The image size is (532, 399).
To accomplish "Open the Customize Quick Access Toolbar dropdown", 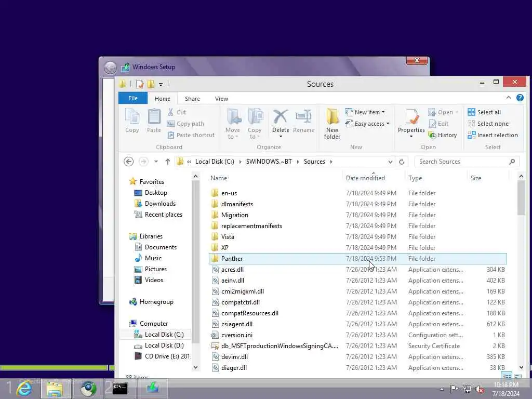I will click(161, 85).
